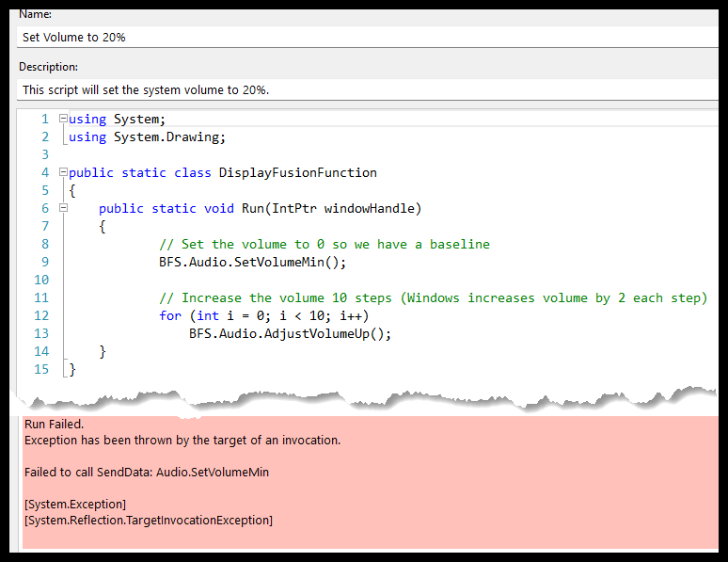Viewport: 728px width, 562px height.
Task: Collapse the using directives fold marker
Action: [x=63, y=120]
